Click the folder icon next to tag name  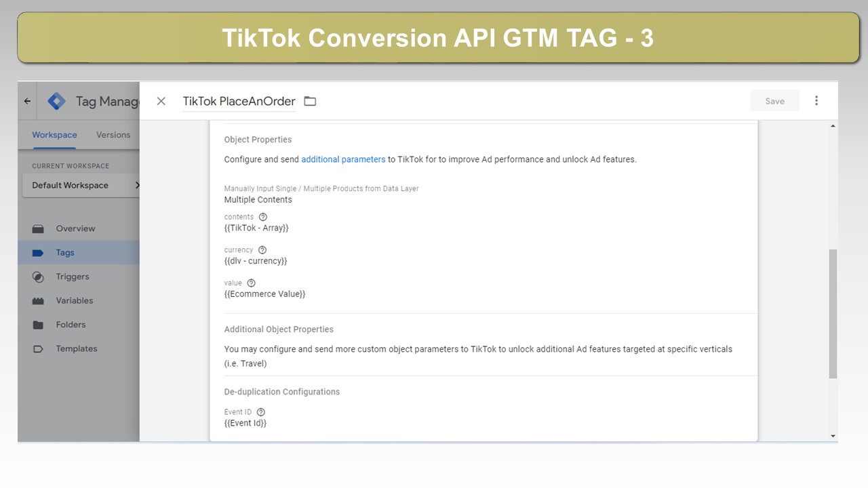(310, 101)
